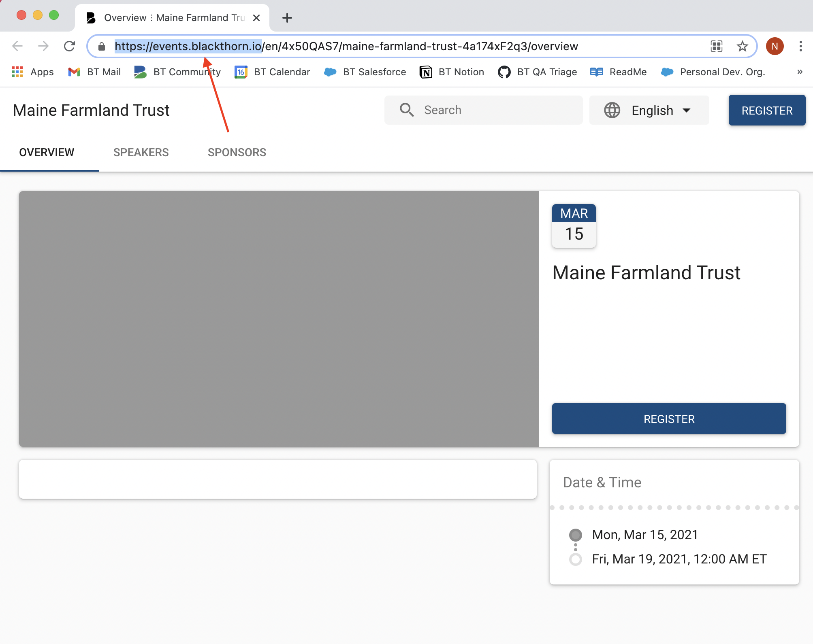Image resolution: width=813 pixels, height=644 pixels.
Task: Click the address bar URL
Action: point(346,47)
